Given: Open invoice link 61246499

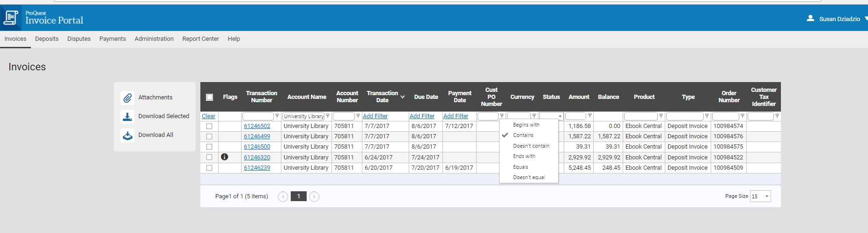Looking at the screenshot, I should pyautogui.click(x=257, y=136).
